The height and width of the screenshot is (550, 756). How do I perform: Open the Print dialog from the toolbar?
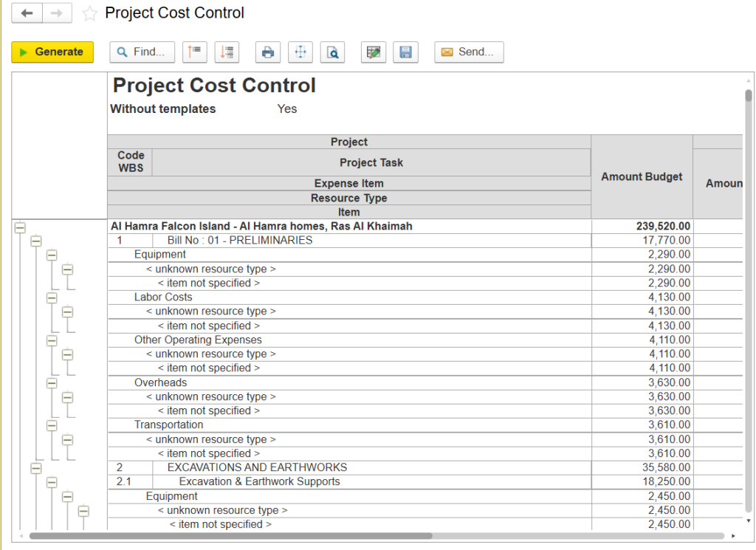[x=267, y=52]
